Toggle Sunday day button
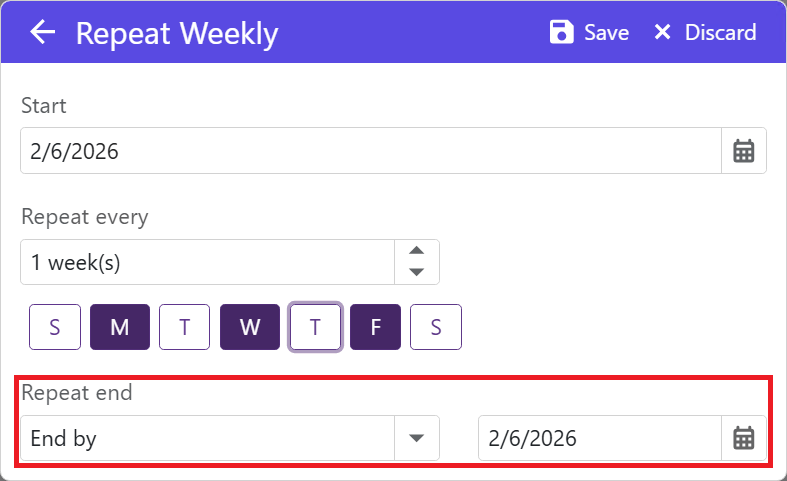Image resolution: width=787 pixels, height=481 pixels. coord(54,327)
